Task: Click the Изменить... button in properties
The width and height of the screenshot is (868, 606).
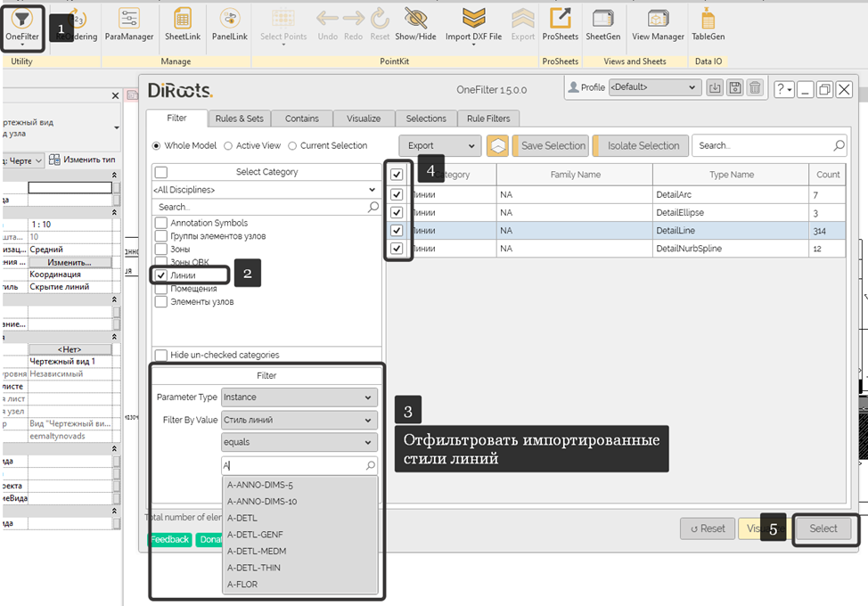Action: (70, 262)
